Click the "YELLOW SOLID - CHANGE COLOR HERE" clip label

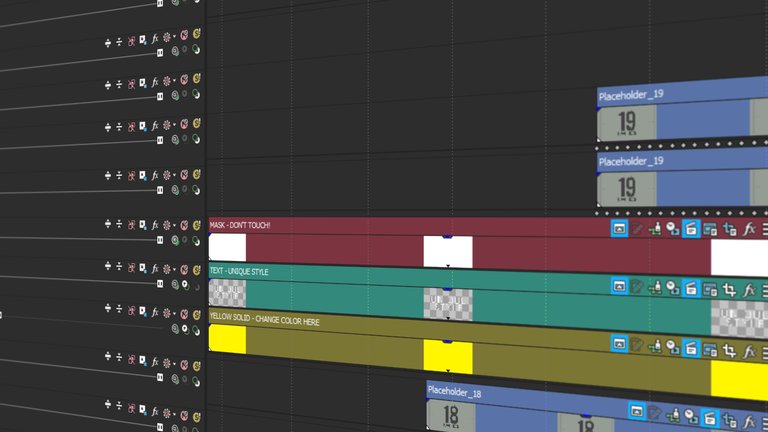(x=264, y=319)
